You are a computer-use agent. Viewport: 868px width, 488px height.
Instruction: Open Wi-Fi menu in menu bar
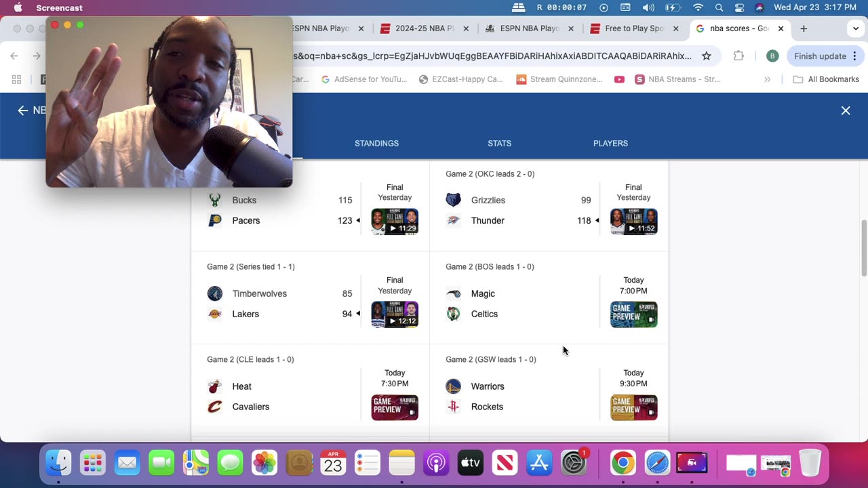click(698, 7)
